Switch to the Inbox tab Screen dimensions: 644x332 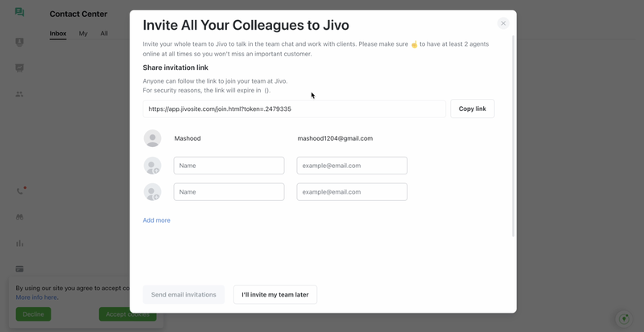click(x=58, y=34)
